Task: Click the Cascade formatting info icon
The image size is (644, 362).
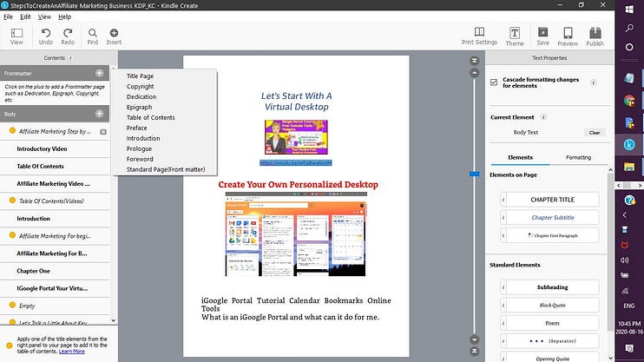Action: [593, 82]
